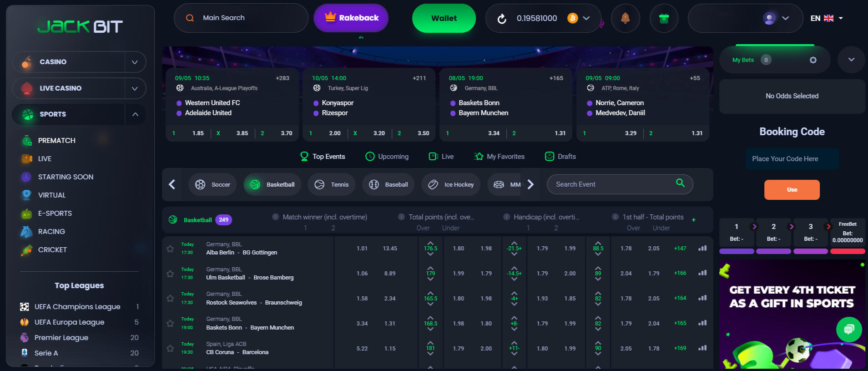Select the Tennis sport filter
The width and height of the screenshot is (868, 371).
tap(331, 185)
